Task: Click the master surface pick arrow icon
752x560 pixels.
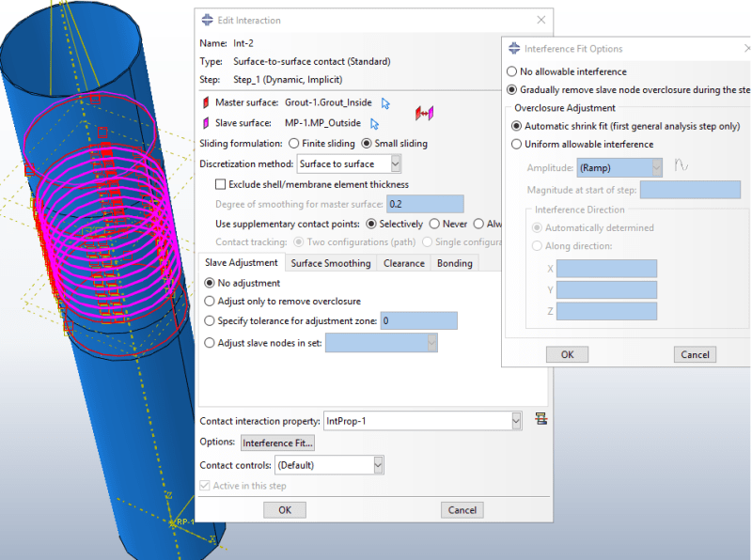Action: click(x=385, y=103)
